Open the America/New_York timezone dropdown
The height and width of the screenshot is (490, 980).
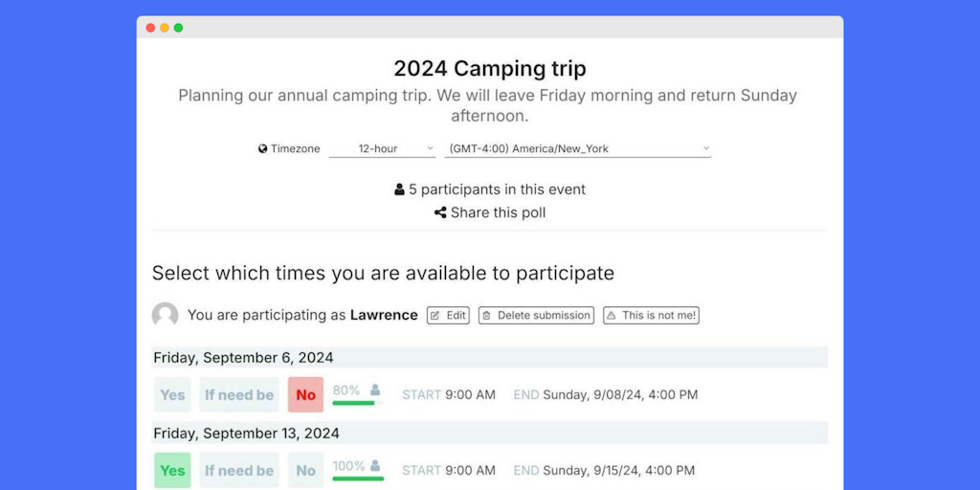(x=577, y=148)
